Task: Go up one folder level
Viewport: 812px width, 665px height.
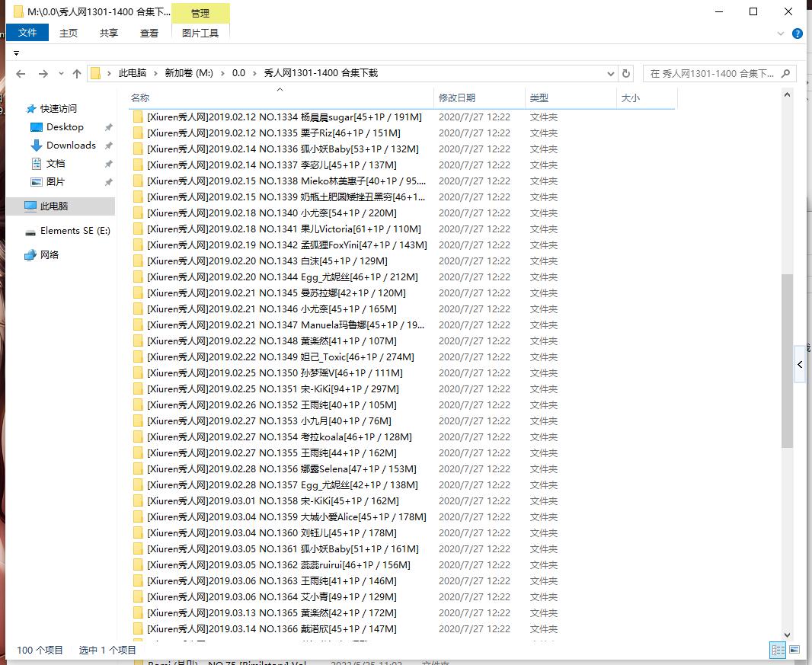Action: pyautogui.click(x=77, y=74)
